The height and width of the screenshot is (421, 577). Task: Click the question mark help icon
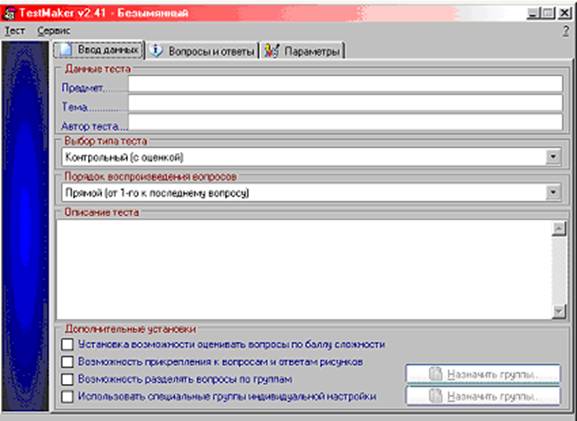[x=566, y=31]
